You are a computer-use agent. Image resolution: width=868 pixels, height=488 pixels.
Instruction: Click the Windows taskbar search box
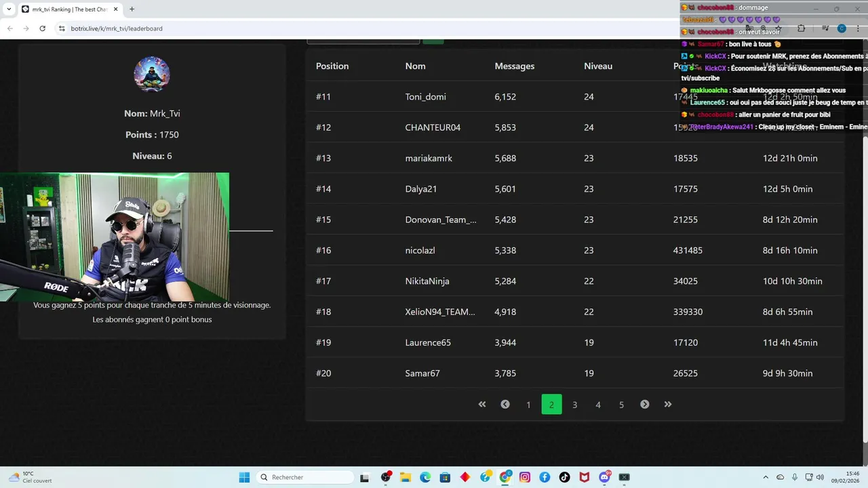pyautogui.click(x=305, y=477)
